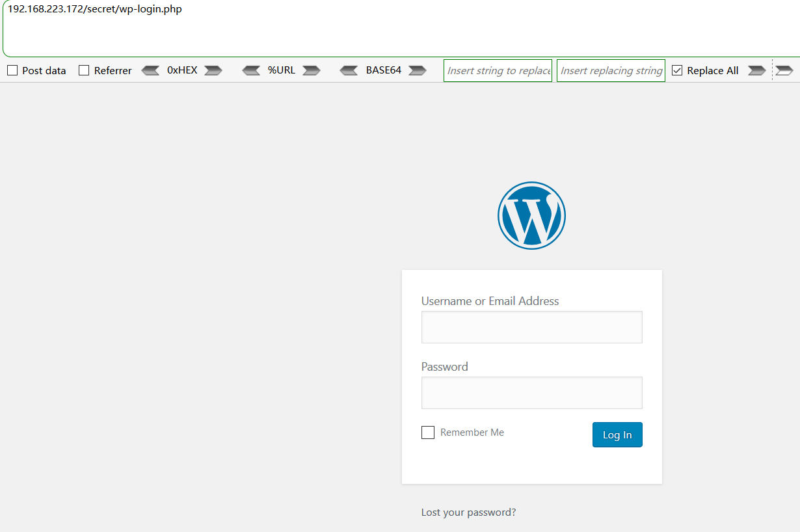
Task: Click the Referrer label text
Action: 113,70
